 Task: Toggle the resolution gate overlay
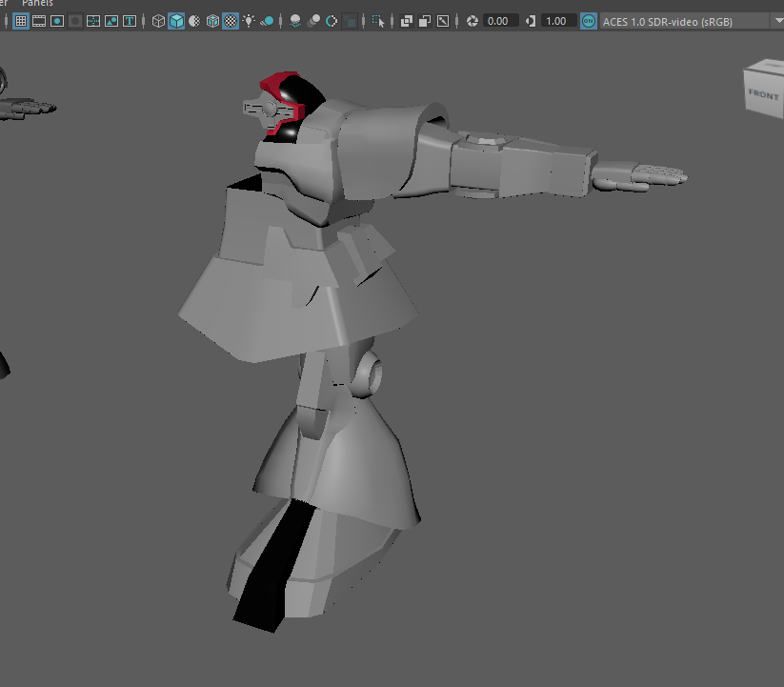click(57, 21)
